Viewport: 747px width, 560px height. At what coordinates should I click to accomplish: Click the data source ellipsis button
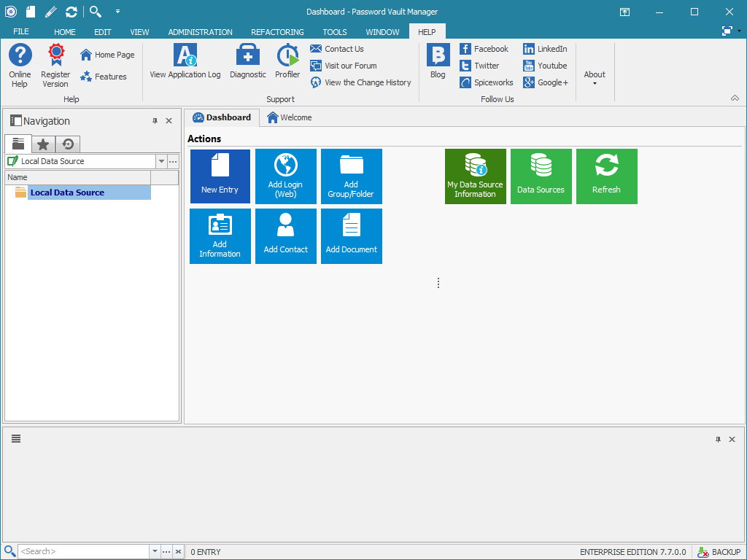[173, 161]
